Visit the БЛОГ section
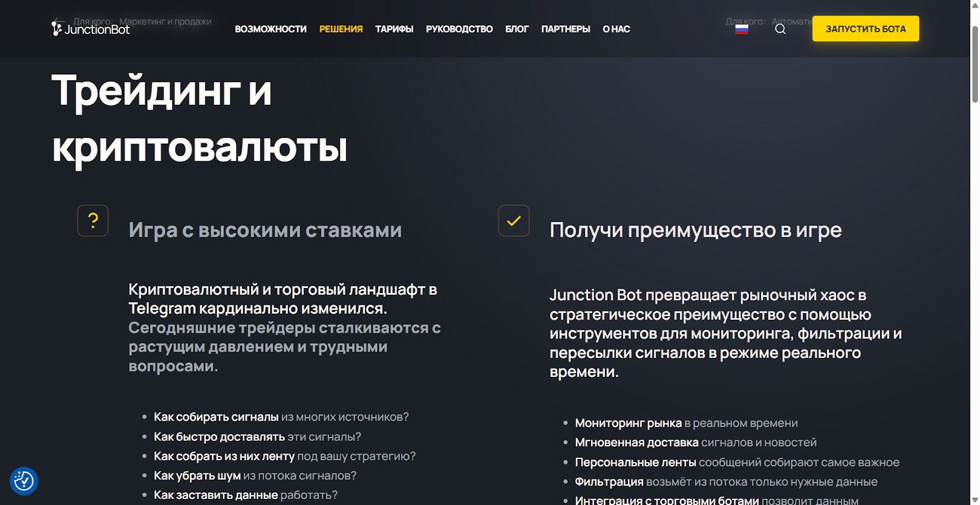This screenshot has width=980, height=505. click(x=517, y=29)
